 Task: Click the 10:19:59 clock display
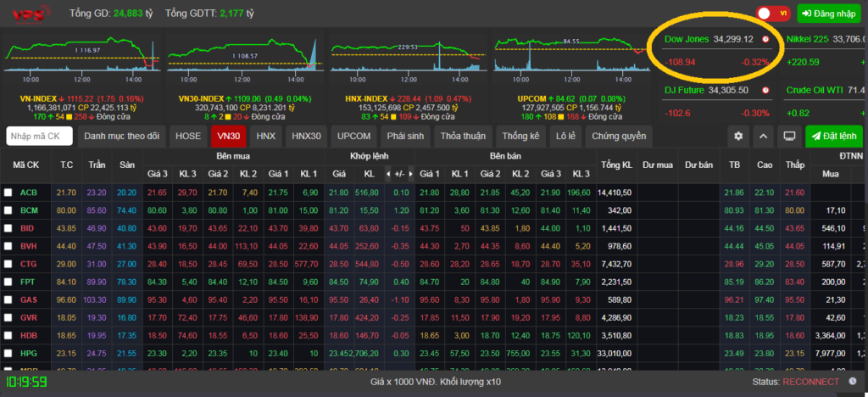tap(26, 382)
